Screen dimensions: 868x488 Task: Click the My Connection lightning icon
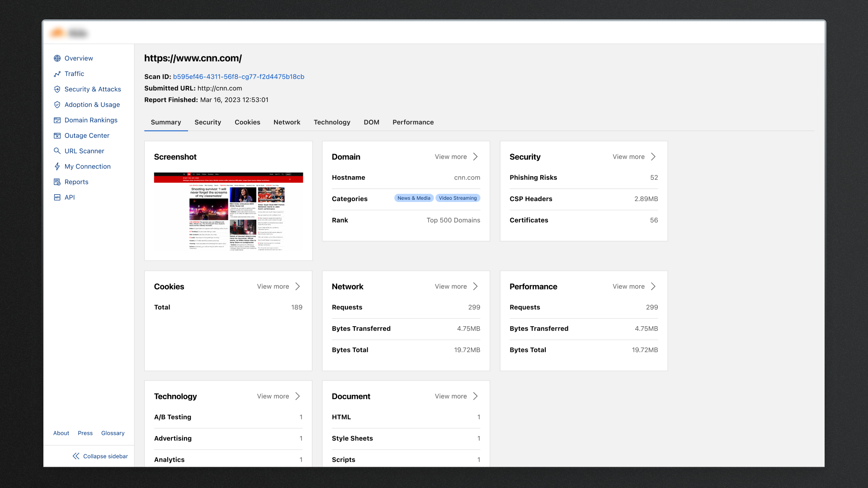click(57, 166)
